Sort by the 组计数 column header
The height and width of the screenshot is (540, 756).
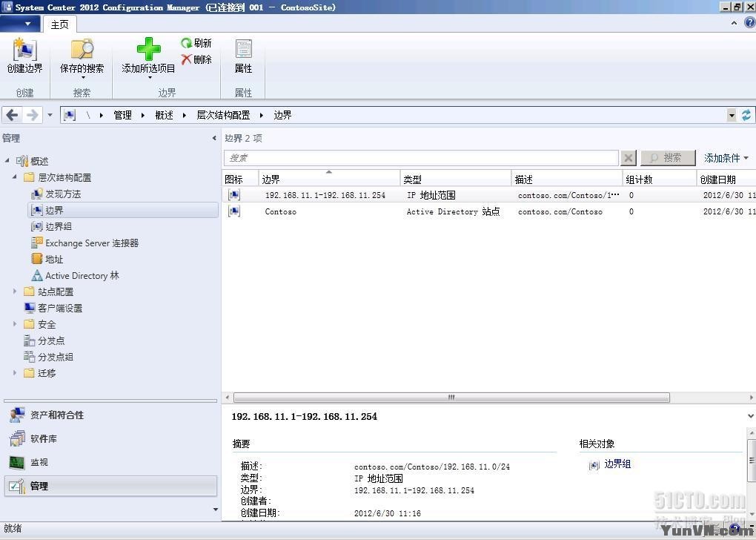tap(659, 179)
